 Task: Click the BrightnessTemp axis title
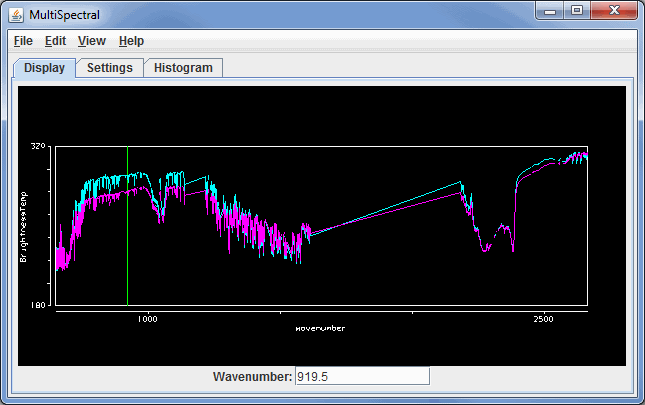click(x=23, y=227)
